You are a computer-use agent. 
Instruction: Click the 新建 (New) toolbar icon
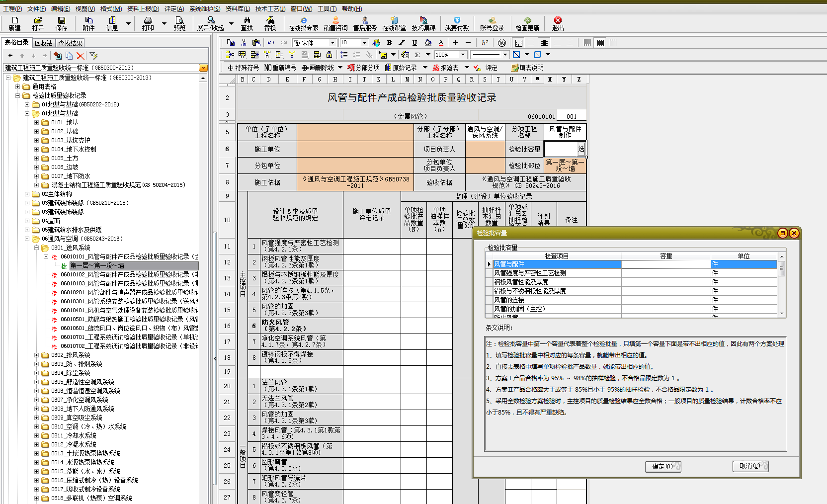coord(15,23)
